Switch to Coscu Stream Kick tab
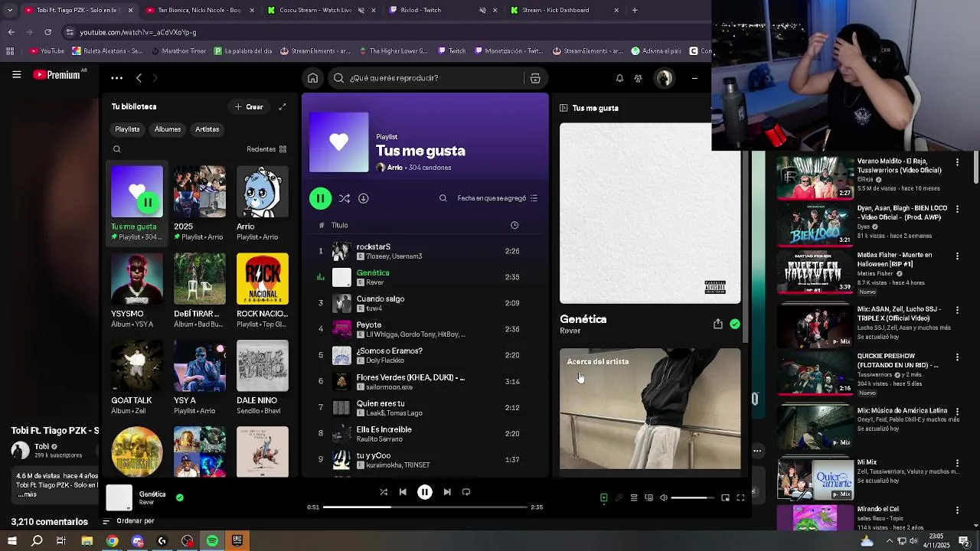The height and width of the screenshot is (551, 980). 318,10
